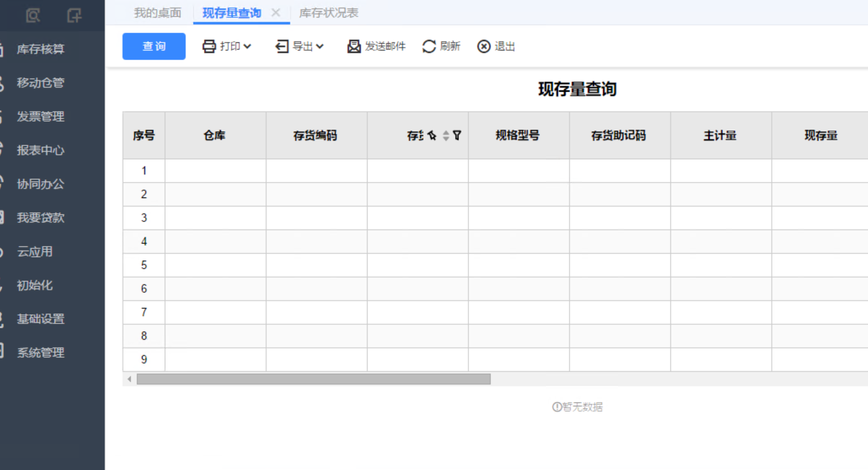868x470 pixels.
Task: Click the refresh circular-arrow icon
Action: (429, 46)
